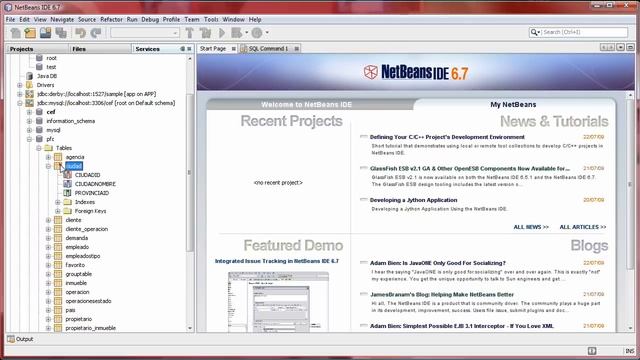
Task: Click the Save All toolbar icon
Action: click(61, 33)
